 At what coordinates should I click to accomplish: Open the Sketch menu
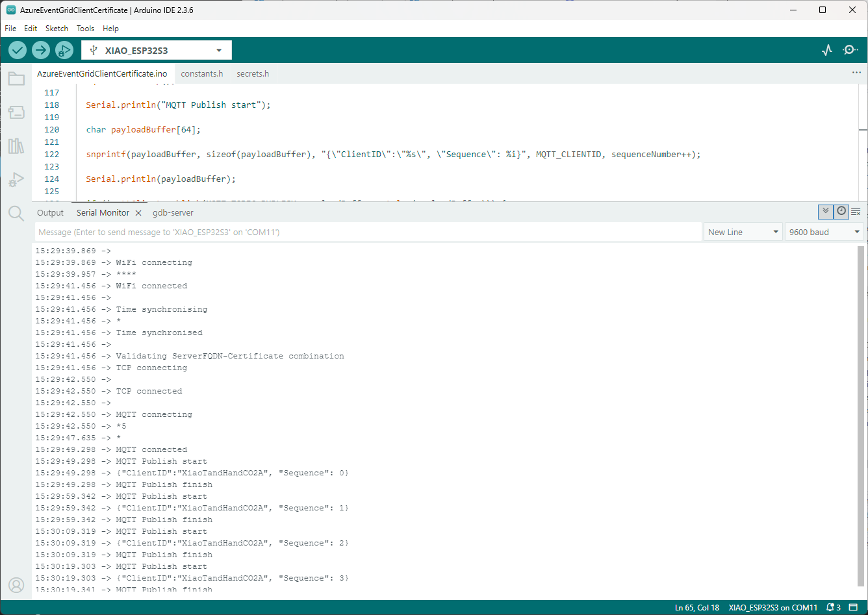click(x=57, y=29)
